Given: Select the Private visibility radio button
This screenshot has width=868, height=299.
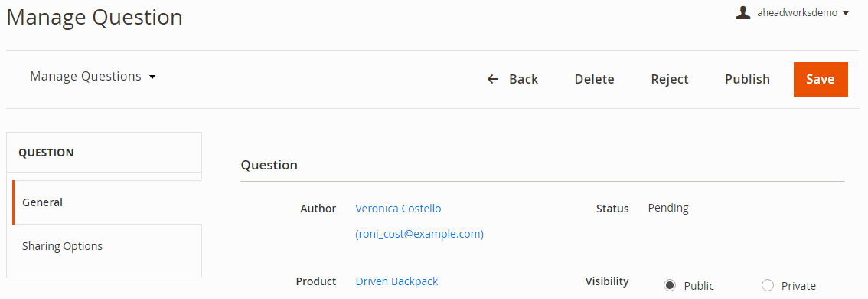Looking at the screenshot, I should (x=768, y=286).
